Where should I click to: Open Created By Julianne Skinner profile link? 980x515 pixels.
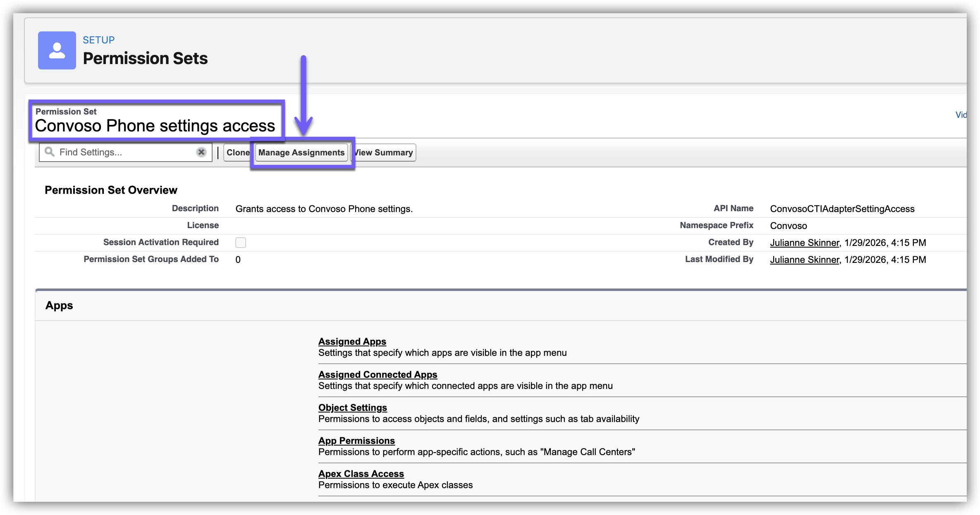[804, 243]
